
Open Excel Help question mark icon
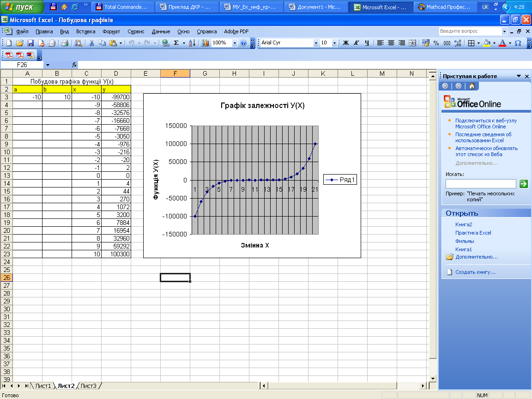coord(243,43)
